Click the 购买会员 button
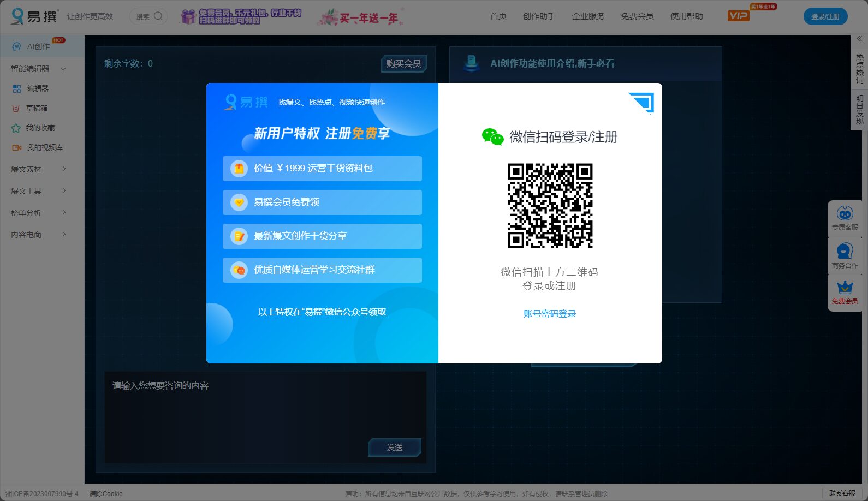The height and width of the screenshot is (501, 868). click(x=403, y=64)
